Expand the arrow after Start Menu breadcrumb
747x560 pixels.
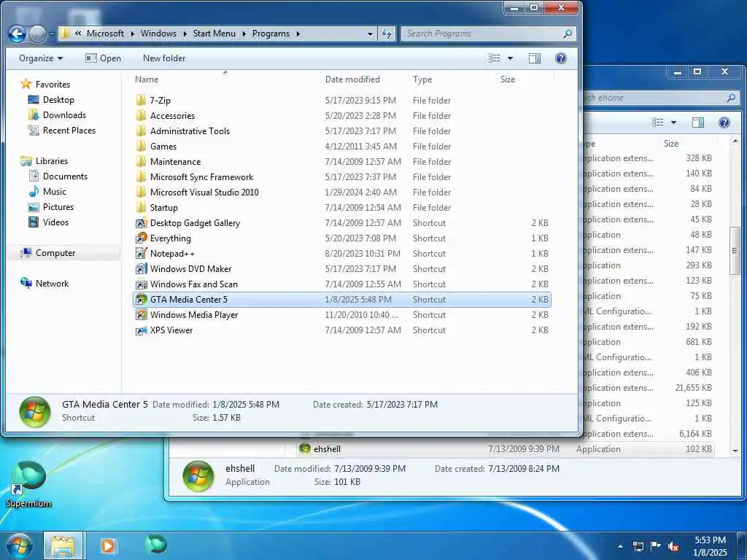click(244, 34)
